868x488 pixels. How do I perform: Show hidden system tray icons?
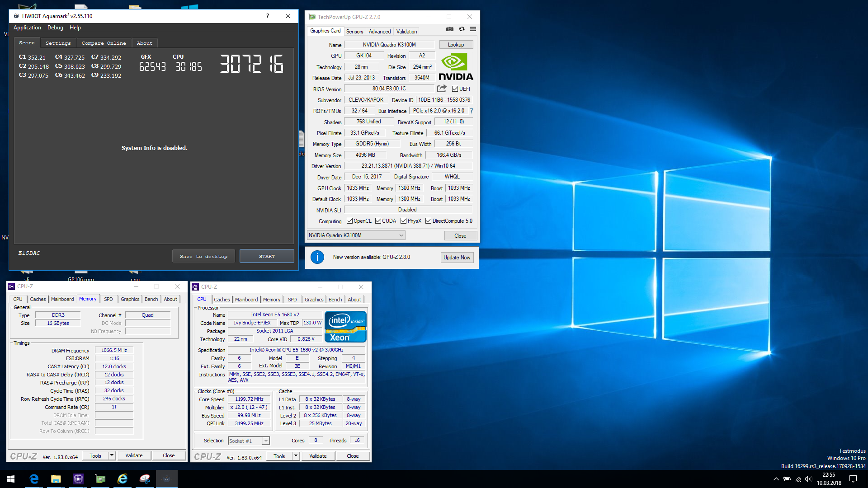776,479
